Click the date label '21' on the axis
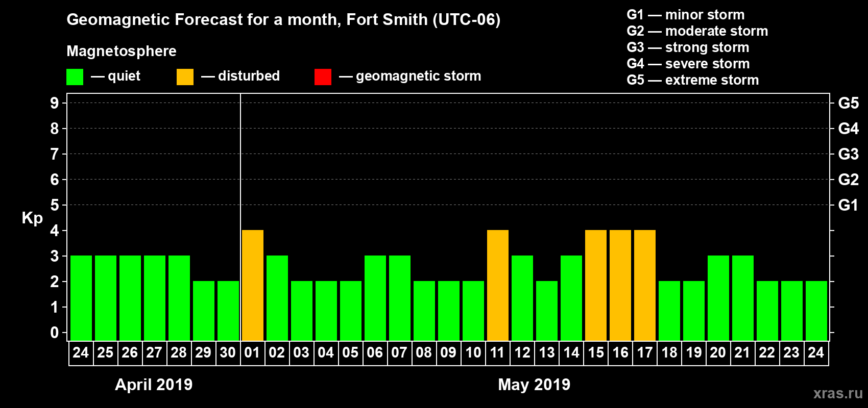Screen dimensions: 868x408 pyautogui.click(x=742, y=352)
